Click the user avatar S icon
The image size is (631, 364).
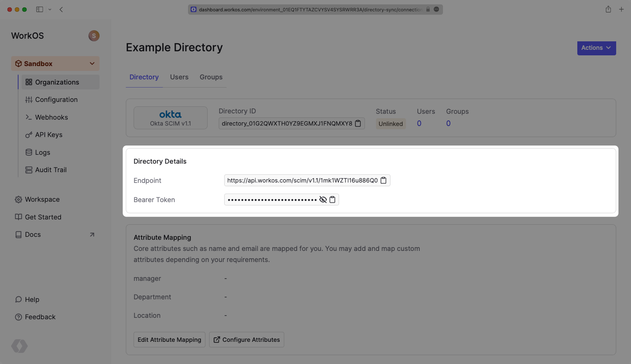[x=94, y=36]
